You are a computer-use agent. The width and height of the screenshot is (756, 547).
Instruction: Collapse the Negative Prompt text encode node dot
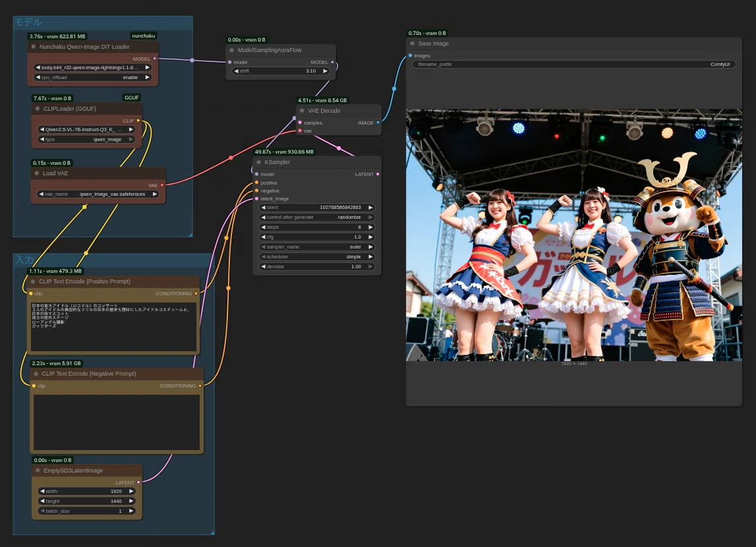coord(36,374)
